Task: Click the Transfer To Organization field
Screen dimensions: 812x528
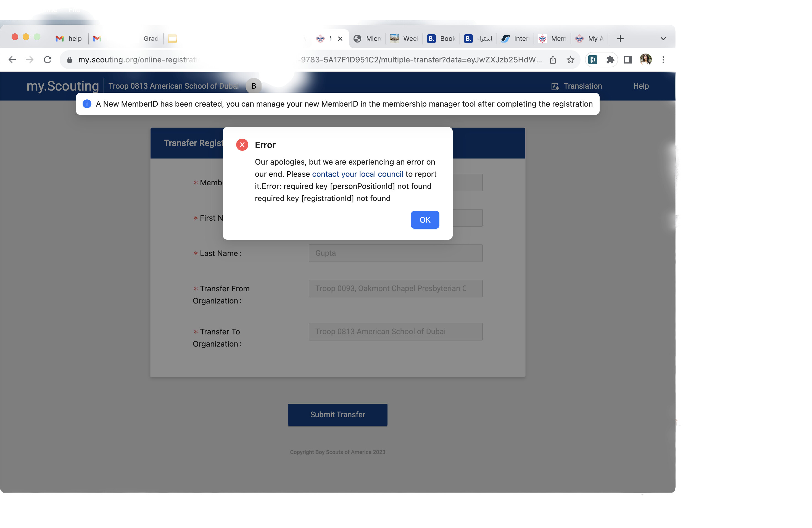Action: (396, 332)
